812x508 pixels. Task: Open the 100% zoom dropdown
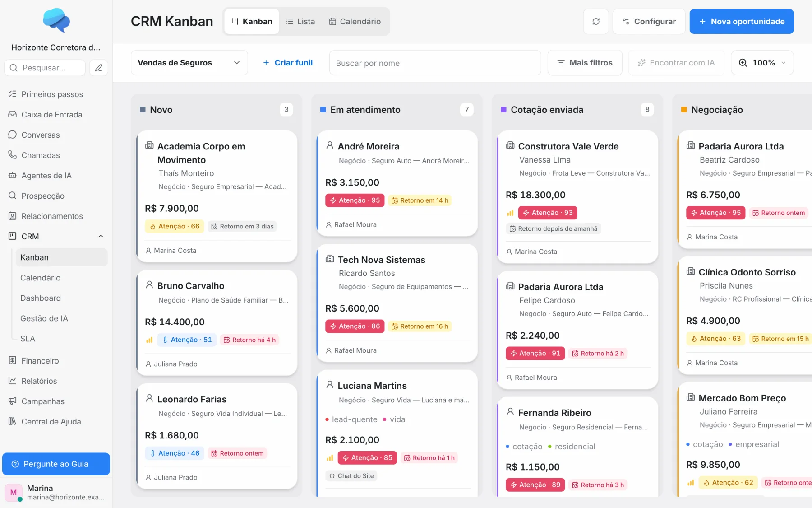(762, 63)
